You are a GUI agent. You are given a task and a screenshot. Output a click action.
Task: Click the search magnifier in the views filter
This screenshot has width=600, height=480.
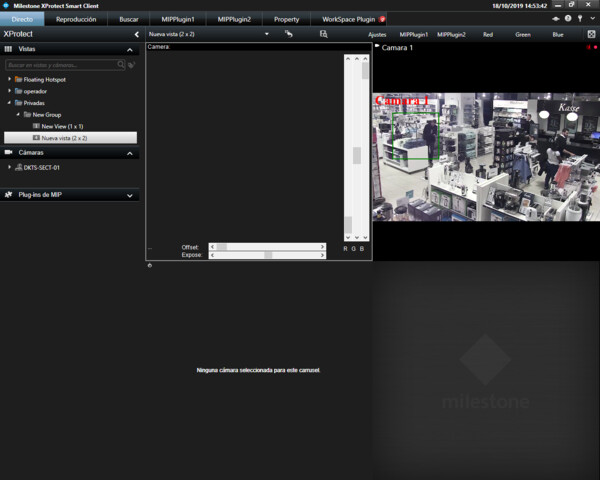[123, 64]
